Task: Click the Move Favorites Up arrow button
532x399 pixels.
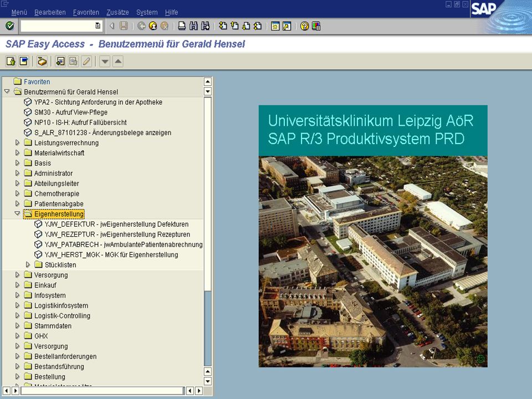Action: coord(117,62)
